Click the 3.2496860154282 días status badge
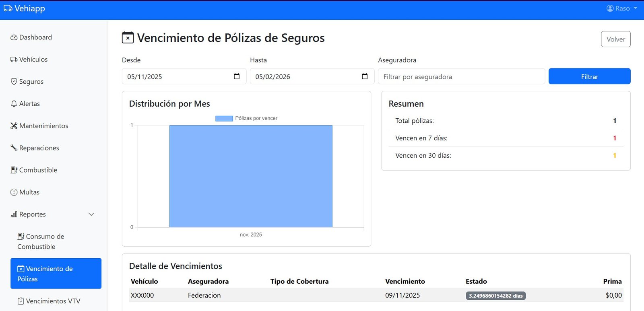644x311 pixels. point(496,296)
